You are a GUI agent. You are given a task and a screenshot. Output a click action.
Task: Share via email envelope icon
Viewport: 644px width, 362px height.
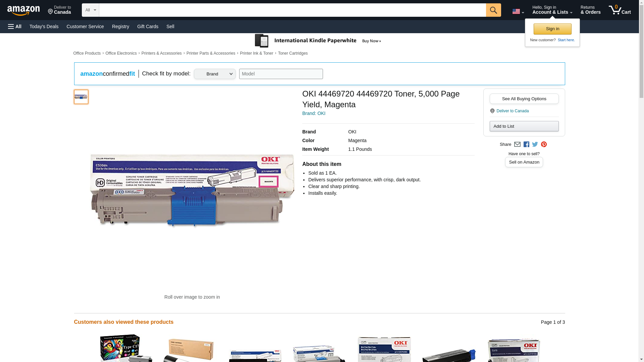(517, 144)
